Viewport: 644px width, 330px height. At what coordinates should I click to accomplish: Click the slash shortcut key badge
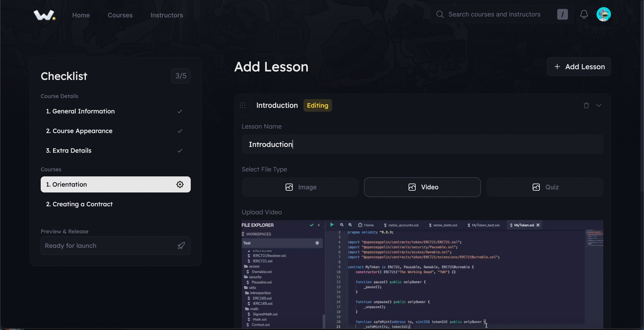pos(562,14)
